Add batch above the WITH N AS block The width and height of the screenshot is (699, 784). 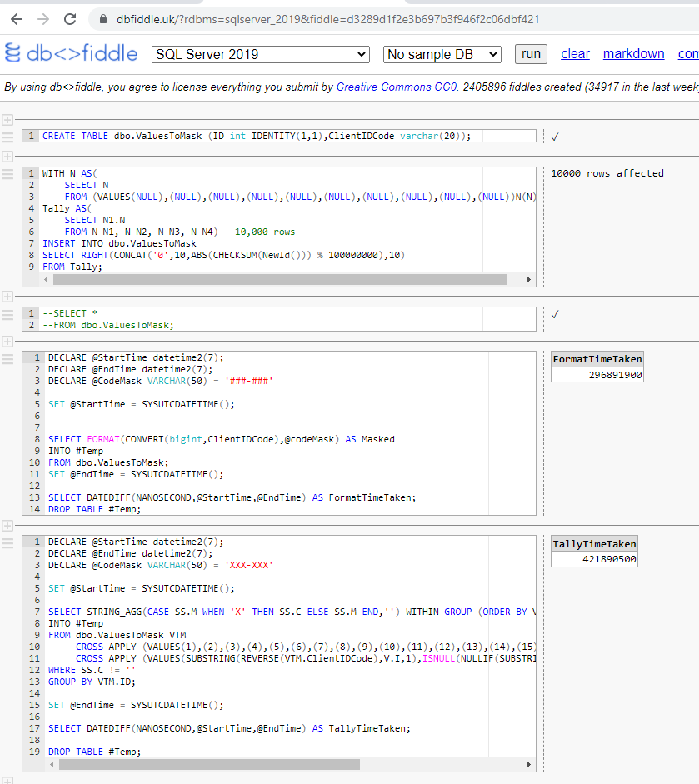[7, 157]
